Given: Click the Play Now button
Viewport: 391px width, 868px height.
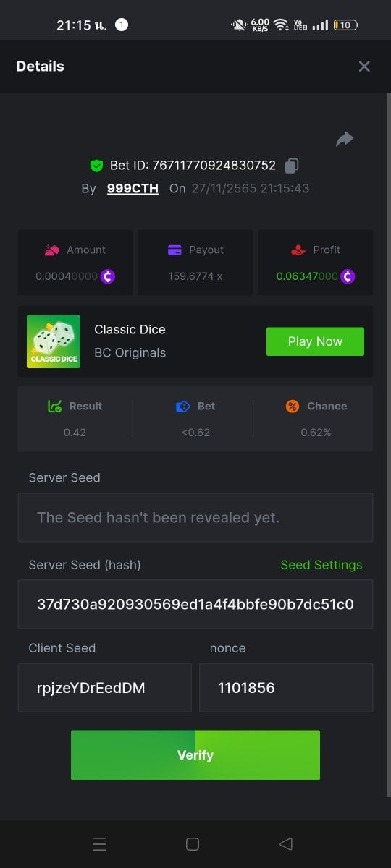Looking at the screenshot, I should 315,341.
